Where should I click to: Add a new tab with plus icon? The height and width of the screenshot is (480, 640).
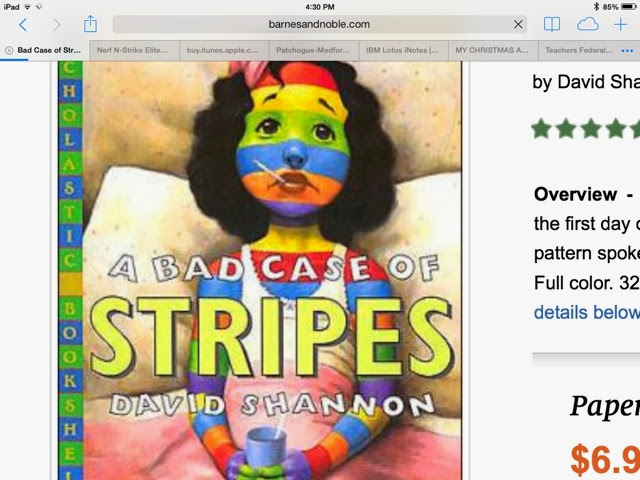pyautogui.click(x=620, y=24)
